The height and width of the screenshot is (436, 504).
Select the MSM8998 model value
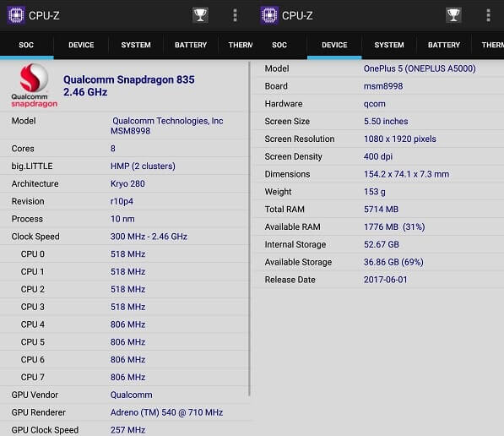click(131, 131)
